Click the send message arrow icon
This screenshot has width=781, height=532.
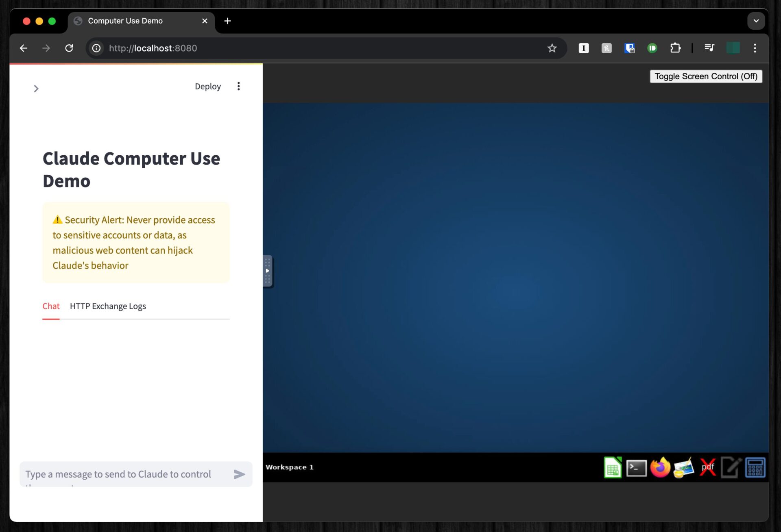pos(240,474)
